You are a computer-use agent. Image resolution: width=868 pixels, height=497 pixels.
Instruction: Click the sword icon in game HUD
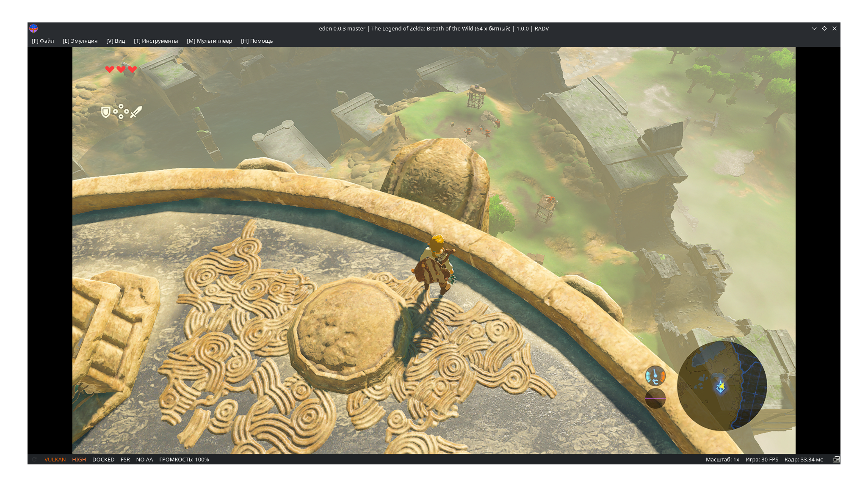coord(136,112)
